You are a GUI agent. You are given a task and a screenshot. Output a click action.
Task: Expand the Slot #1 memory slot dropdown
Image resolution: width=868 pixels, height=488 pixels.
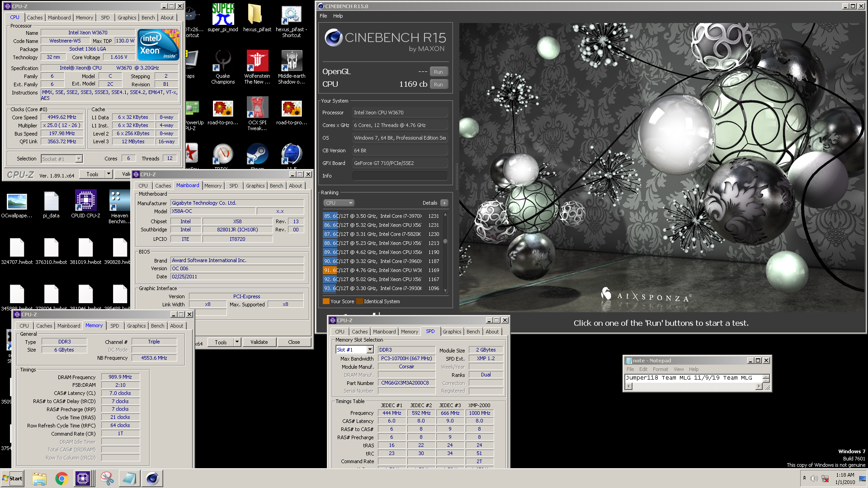[x=370, y=350]
